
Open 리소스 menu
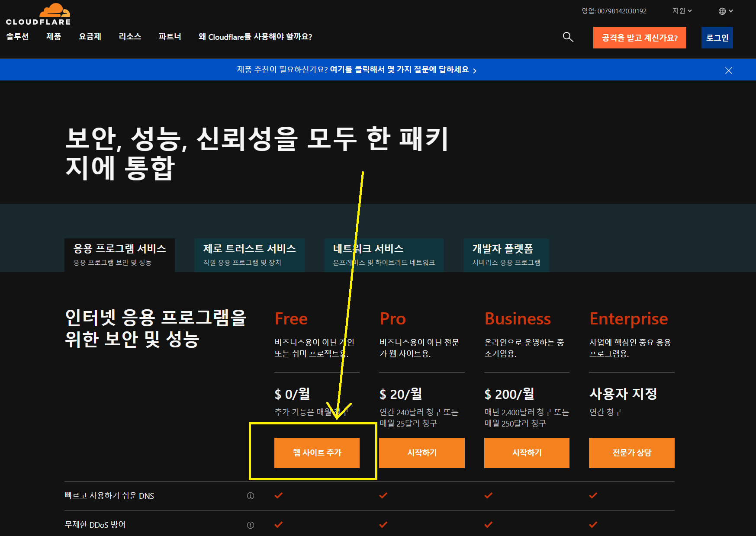click(x=130, y=37)
